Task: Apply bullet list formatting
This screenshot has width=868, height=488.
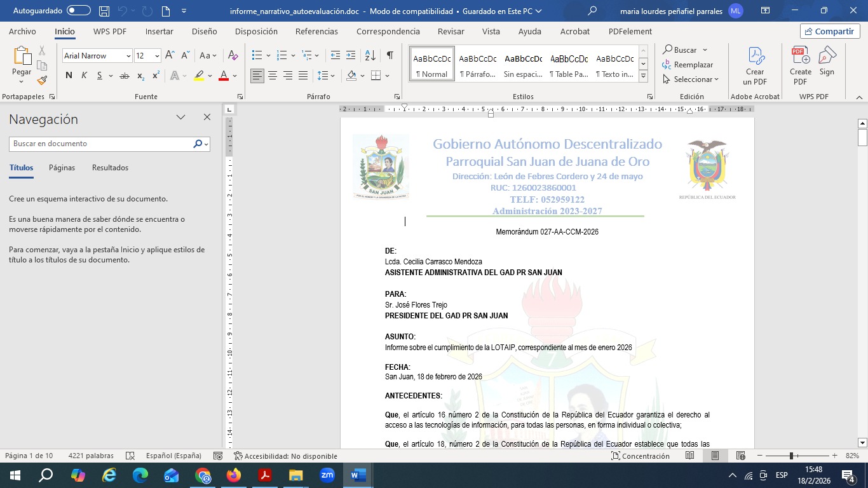Action: coord(257,56)
